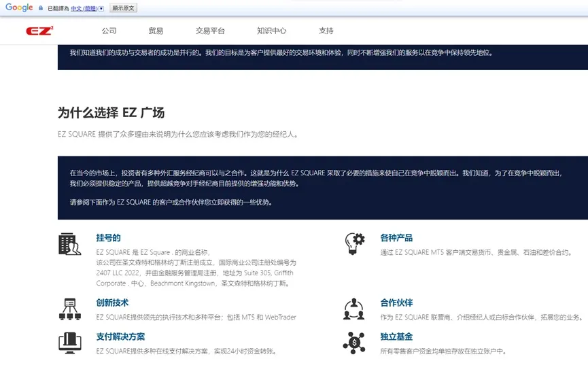Click the people cycle icon beside 合作伙伴
Viewport: 588px width, 378px height.
(353, 309)
